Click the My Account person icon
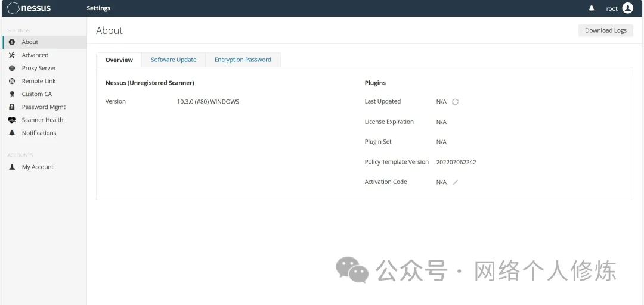The width and height of the screenshot is (644, 305). click(x=12, y=167)
